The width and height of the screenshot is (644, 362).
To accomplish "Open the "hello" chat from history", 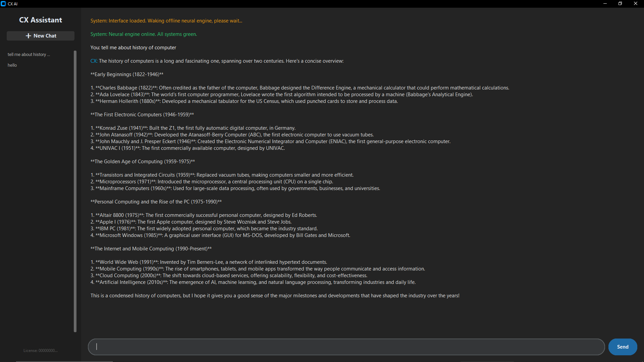I will [12, 65].
